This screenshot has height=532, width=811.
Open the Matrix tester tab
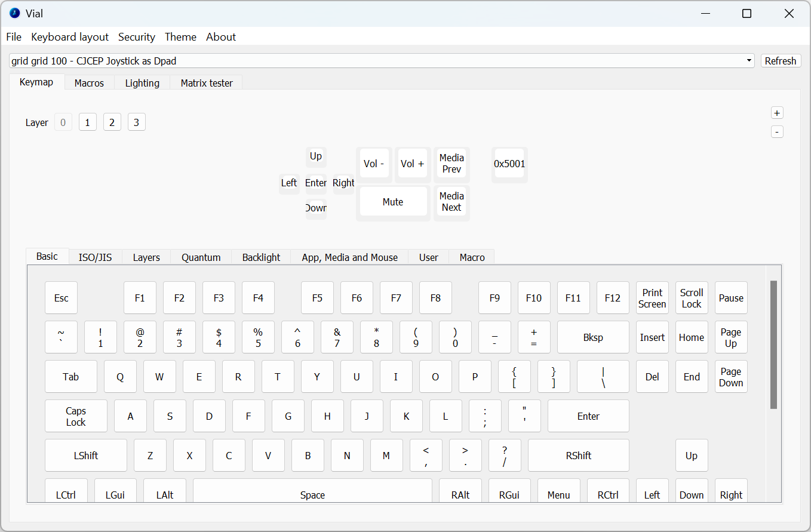point(207,83)
